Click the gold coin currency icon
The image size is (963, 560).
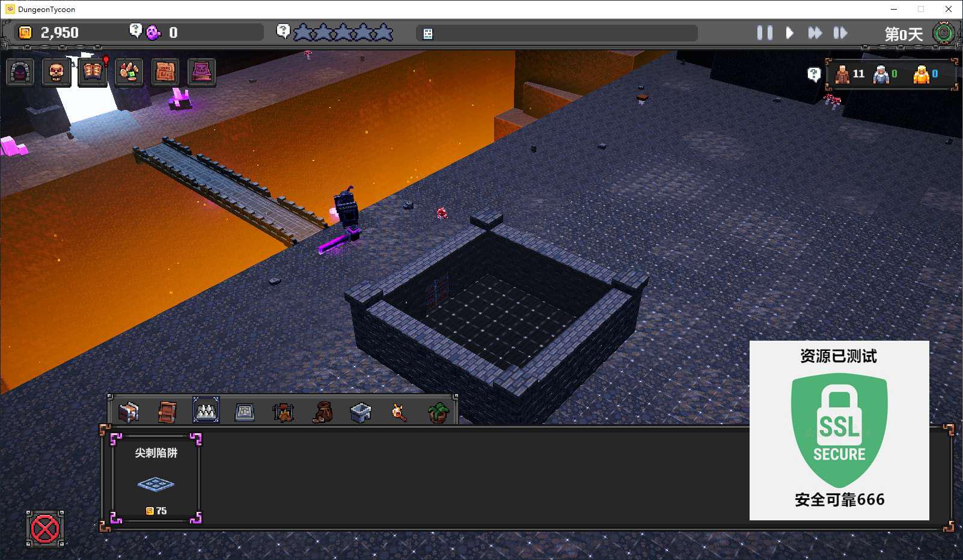point(25,32)
